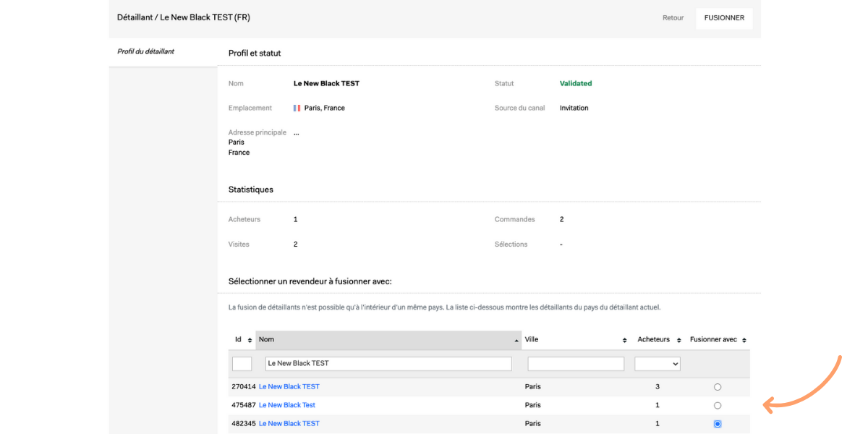Click the Profil et statut heading

255,53
